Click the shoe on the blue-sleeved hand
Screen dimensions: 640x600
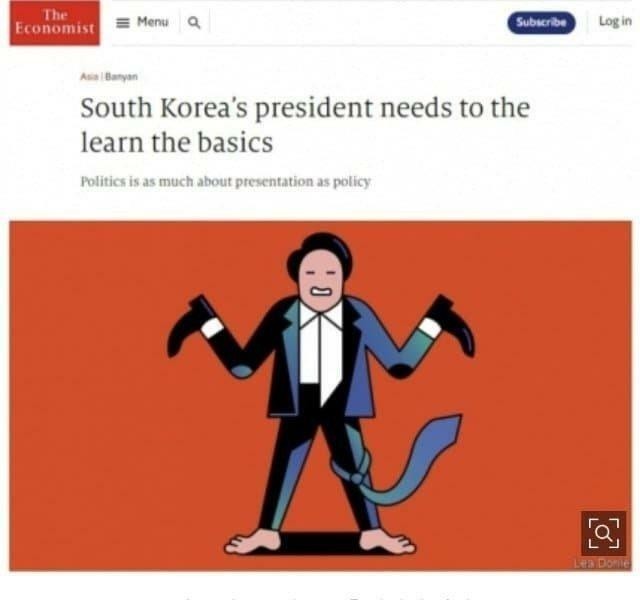pos(449,324)
